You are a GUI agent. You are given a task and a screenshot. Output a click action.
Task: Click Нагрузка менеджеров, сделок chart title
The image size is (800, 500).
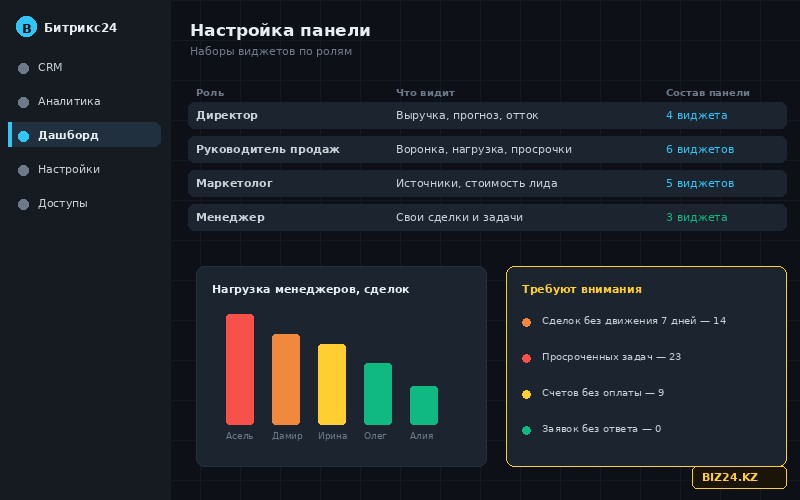pyautogui.click(x=310, y=289)
